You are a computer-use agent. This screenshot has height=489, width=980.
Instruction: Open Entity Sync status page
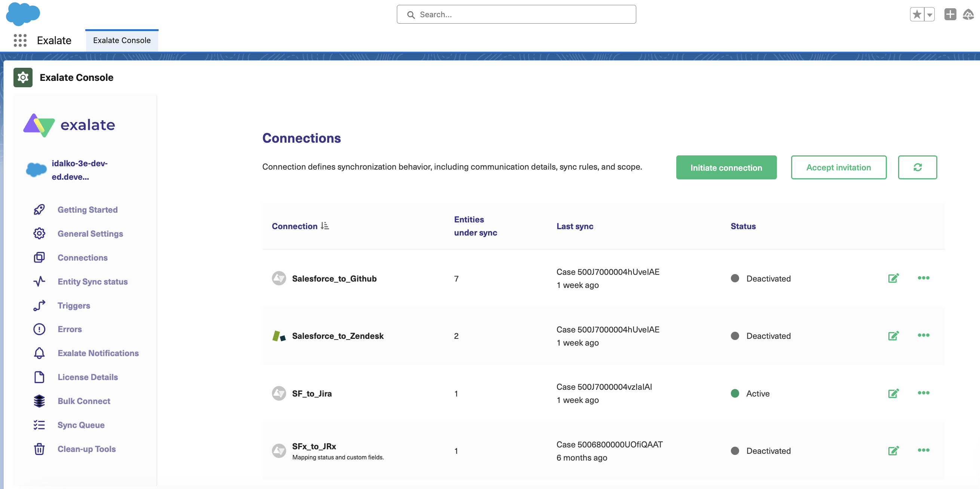pos(92,282)
